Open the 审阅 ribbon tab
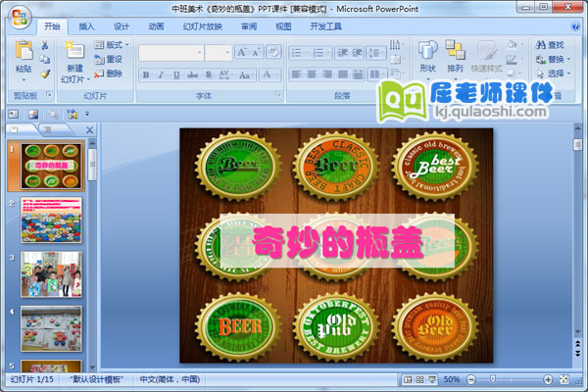The image size is (588, 392). tap(249, 26)
